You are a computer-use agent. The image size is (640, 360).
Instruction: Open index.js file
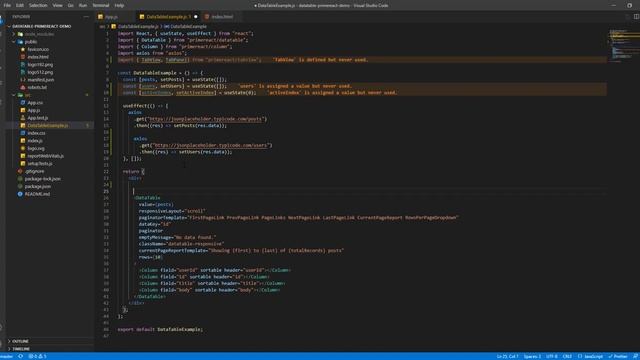click(35, 141)
